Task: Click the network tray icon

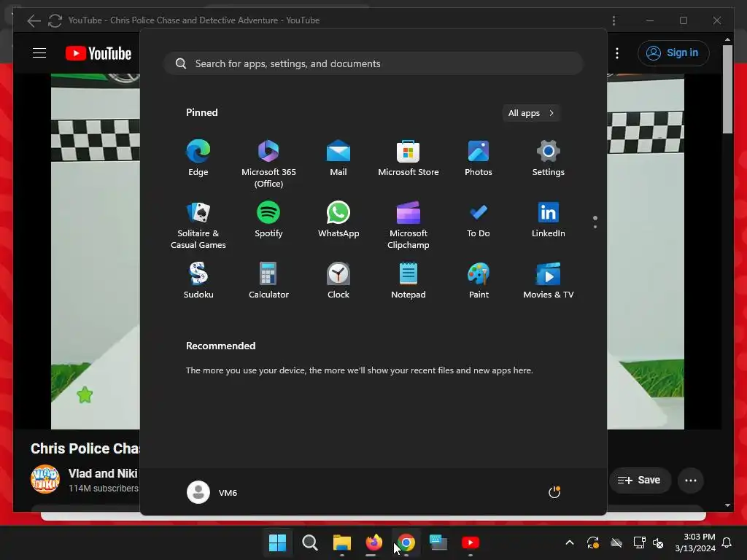Action: (639, 542)
